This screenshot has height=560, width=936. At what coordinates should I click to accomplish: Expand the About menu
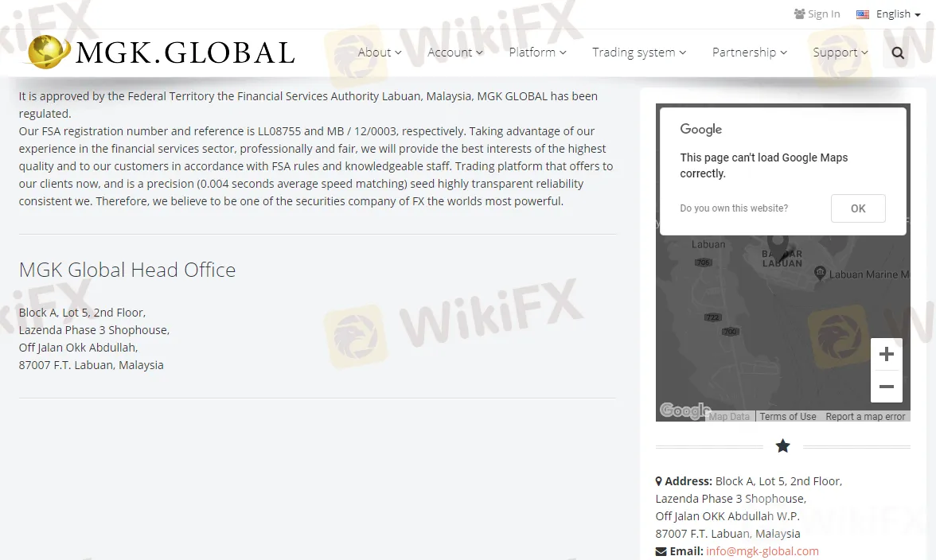tap(379, 52)
